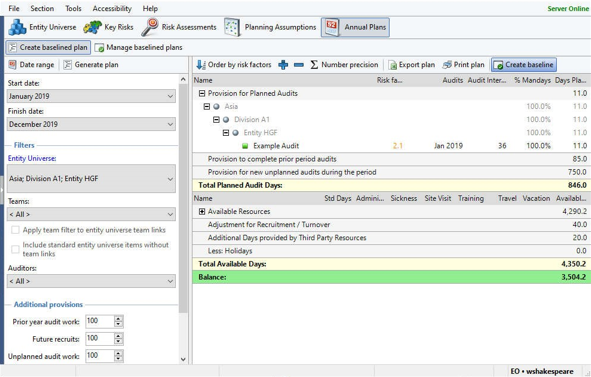This screenshot has height=377, width=591.
Task: Open the Help menu
Action: [x=150, y=8]
